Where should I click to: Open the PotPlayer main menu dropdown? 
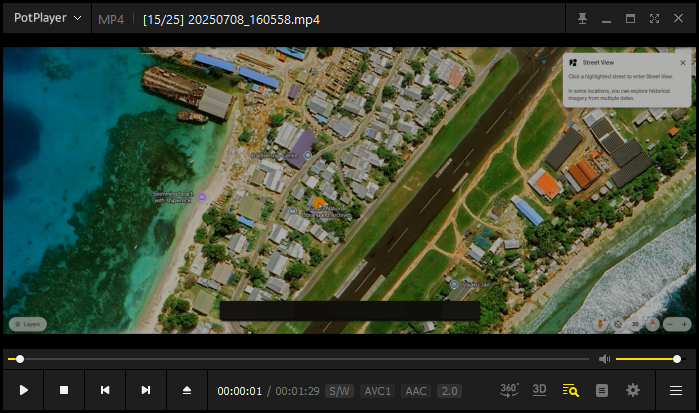pos(47,18)
